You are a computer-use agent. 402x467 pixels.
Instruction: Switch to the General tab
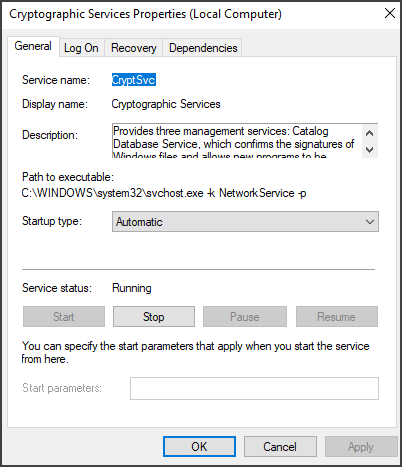[x=33, y=46]
